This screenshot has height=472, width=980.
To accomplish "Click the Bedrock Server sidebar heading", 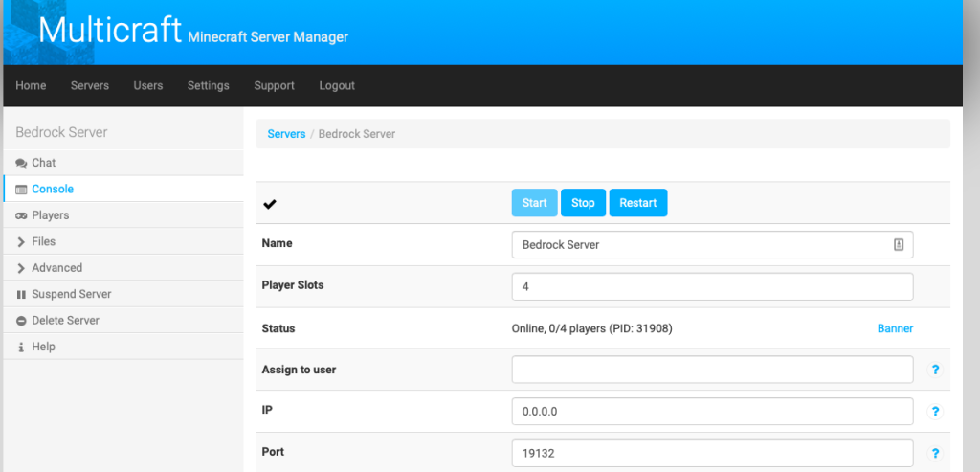I will point(61,132).
